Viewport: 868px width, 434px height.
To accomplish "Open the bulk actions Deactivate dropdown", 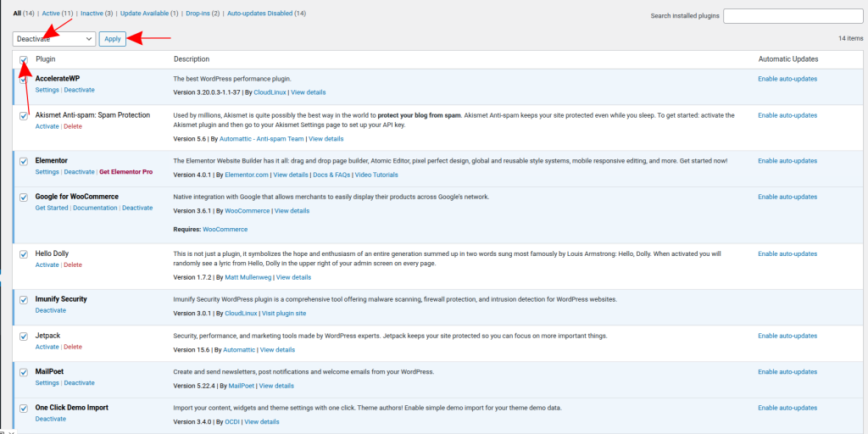I will [x=54, y=39].
